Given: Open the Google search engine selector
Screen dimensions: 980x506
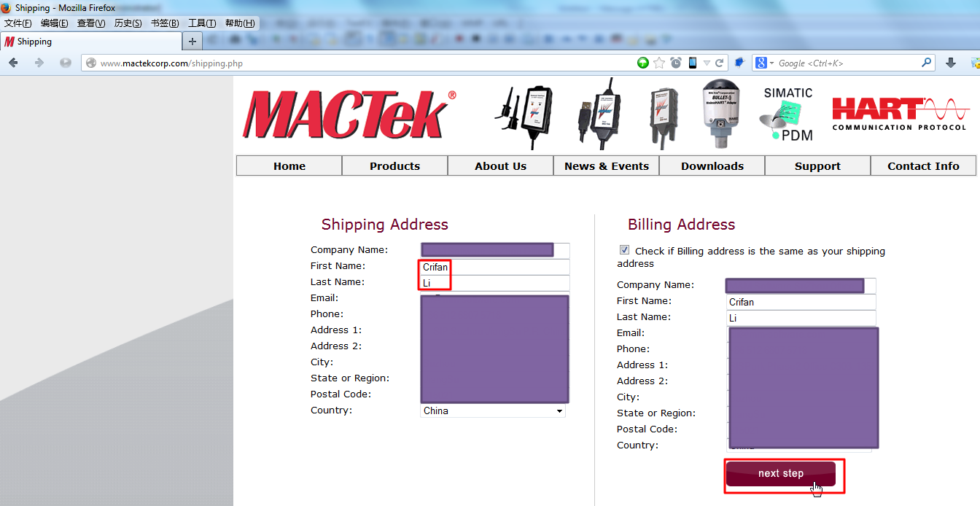Looking at the screenshot, I should pos(763,63).
